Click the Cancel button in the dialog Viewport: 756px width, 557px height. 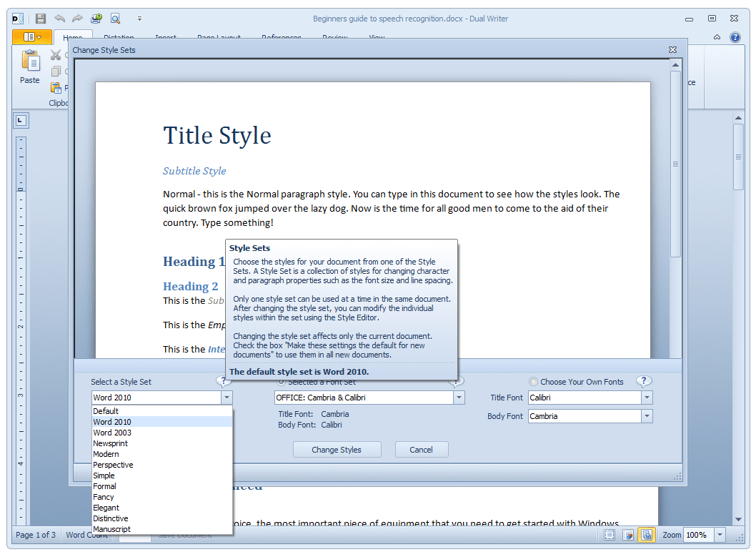[x=421, y=450]
